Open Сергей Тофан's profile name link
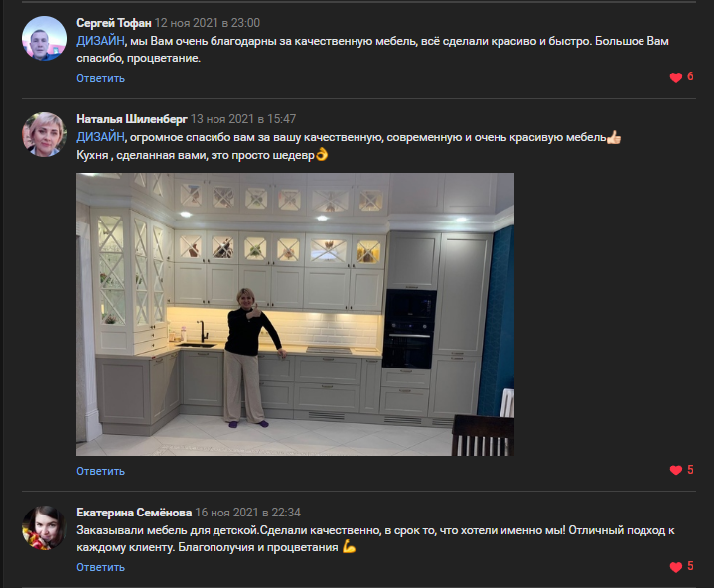Screen dimensions: 714x588 [114, 23]
